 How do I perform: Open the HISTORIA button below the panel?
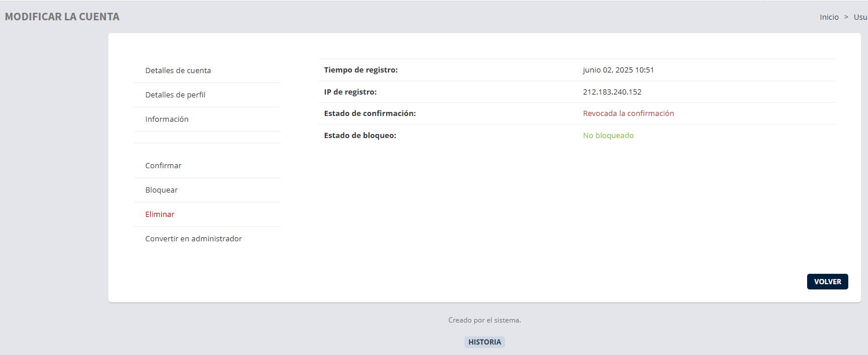coord(485,342)
